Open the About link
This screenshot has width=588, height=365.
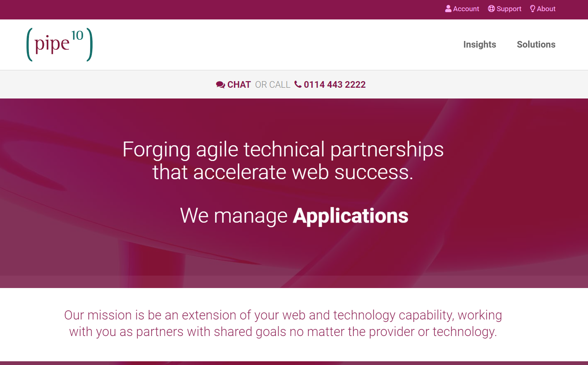[543, 9]
